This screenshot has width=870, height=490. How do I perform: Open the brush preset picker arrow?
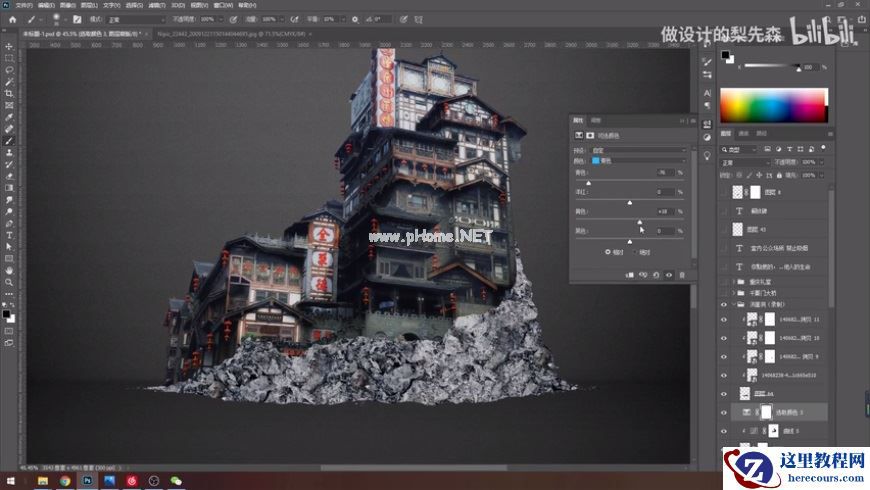pyautogui.click(x=65, y=19)
